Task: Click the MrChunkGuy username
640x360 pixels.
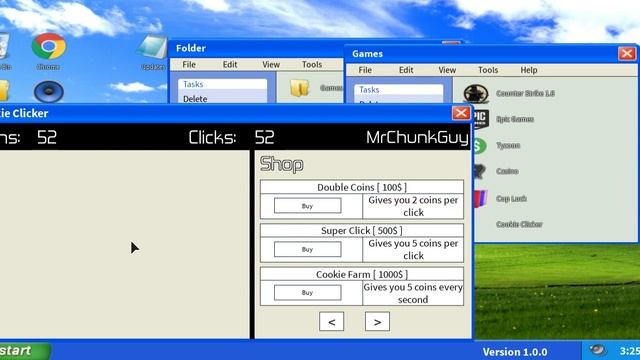Action: 417,138
